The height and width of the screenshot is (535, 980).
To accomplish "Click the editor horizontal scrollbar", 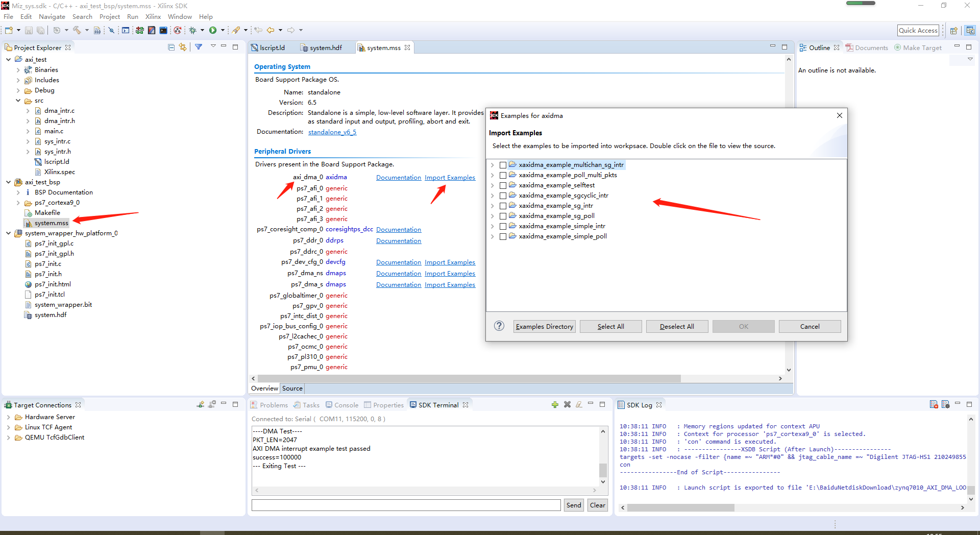I will click(469, 379).
